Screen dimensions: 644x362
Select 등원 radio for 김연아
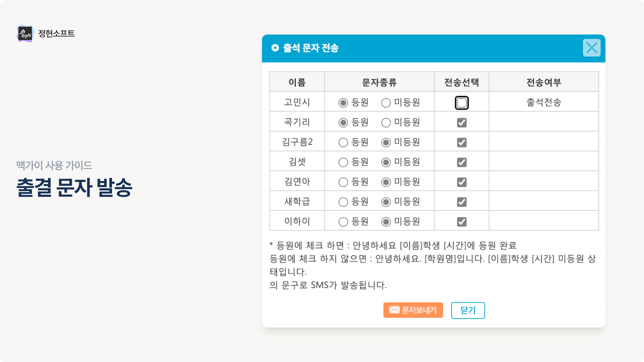[343, 182]
